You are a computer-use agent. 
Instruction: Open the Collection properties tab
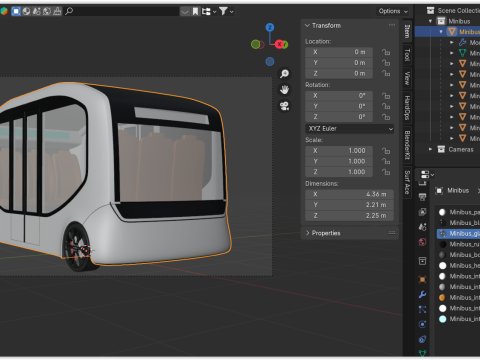pos(422,261)
